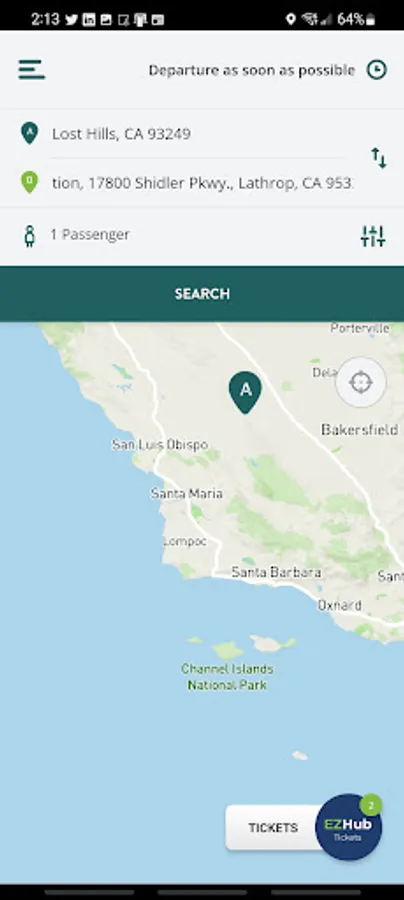Open the hamburger menu
Image resolution: width=404 pixels, height=900 pixels.
32,69
